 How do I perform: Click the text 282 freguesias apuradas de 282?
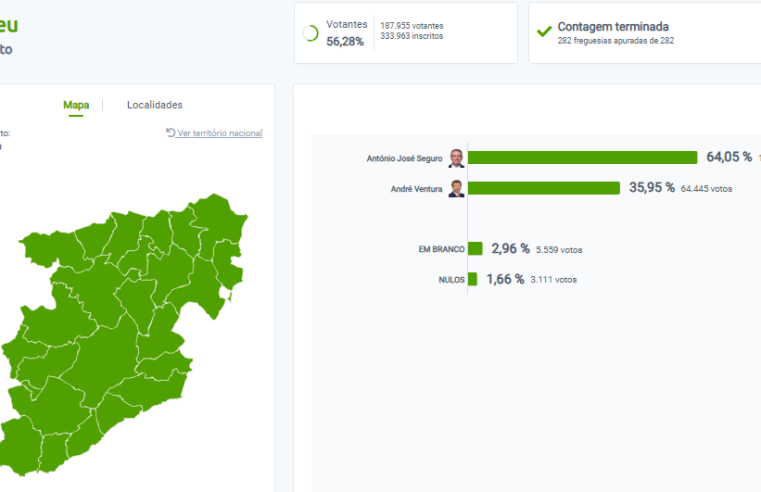pyautogui.click(x=616, y=41)
